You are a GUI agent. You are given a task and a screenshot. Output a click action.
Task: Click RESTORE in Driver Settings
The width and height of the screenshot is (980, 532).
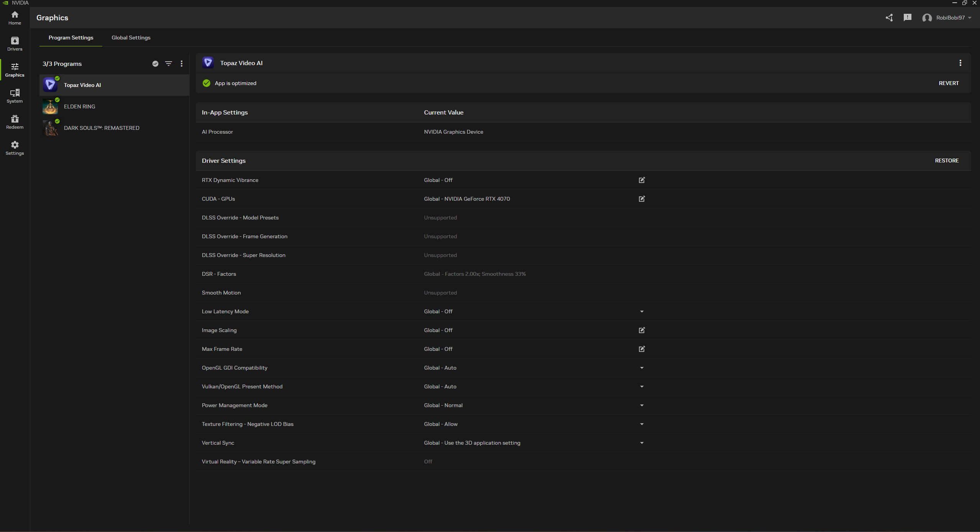tap(947, 160)
